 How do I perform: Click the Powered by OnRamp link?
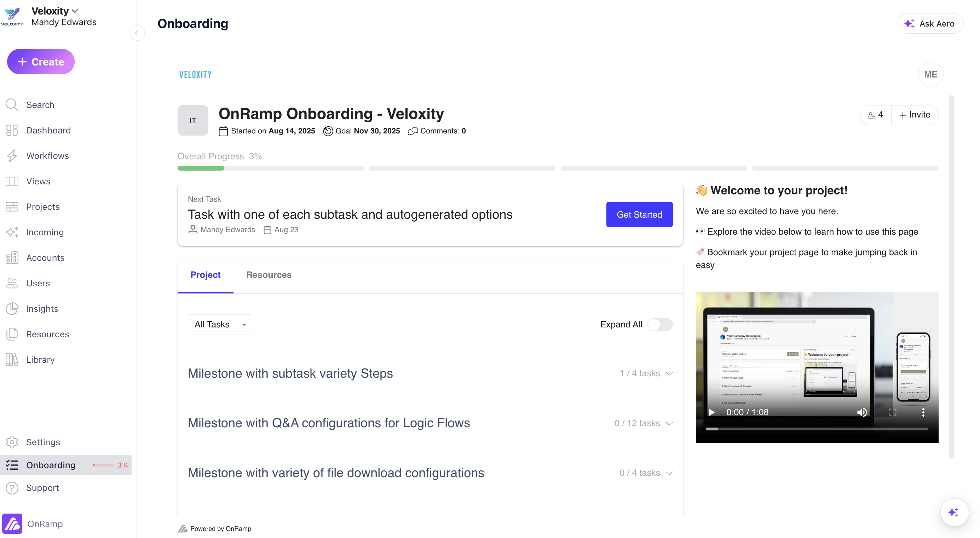(214, 528)
